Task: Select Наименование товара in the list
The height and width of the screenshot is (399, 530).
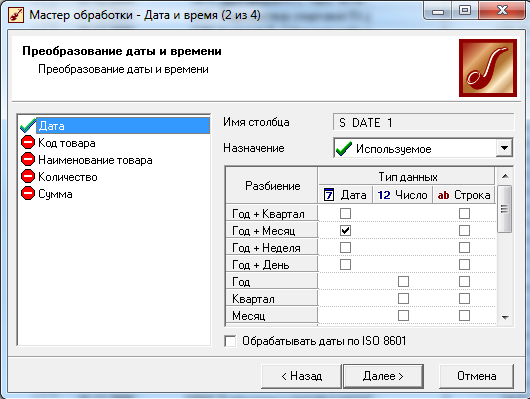Action: click(95, 160)
